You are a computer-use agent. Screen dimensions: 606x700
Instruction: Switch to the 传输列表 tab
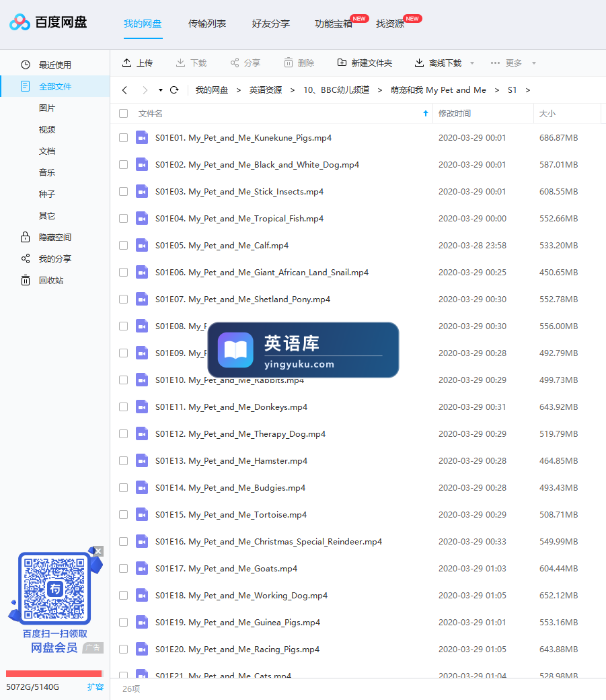[x=207, y=24]
